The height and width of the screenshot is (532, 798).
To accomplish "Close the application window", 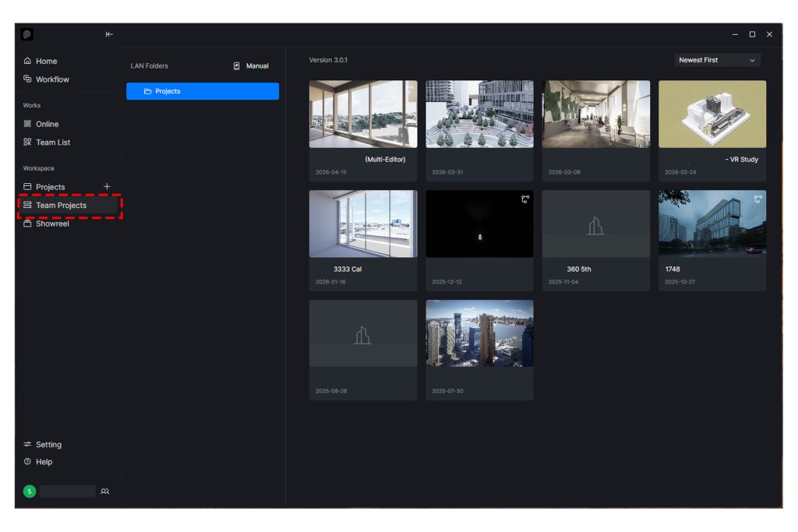I will 769,34.
